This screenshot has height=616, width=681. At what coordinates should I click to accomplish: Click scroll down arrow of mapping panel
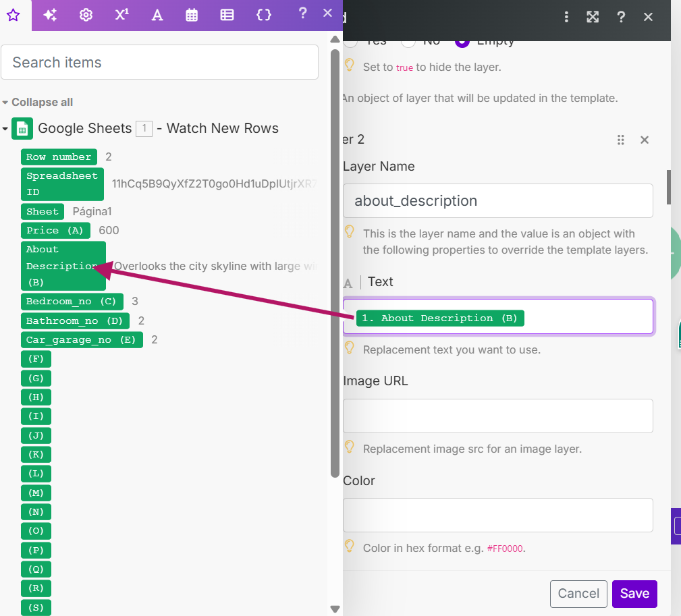pyautogui.click(x=335, y=609)
